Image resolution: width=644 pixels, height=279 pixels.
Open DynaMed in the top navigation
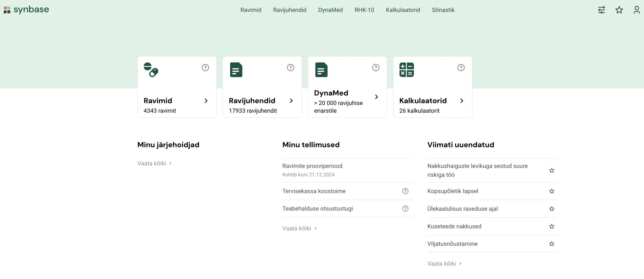(x=330, y=10)
